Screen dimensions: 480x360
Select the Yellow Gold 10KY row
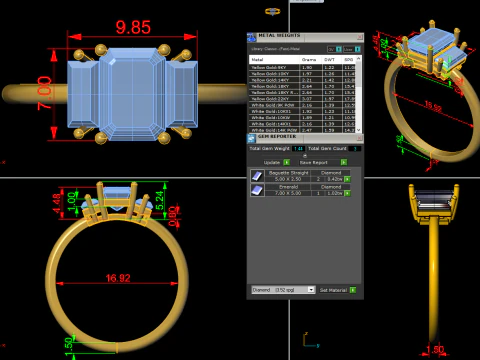point(302,74)
